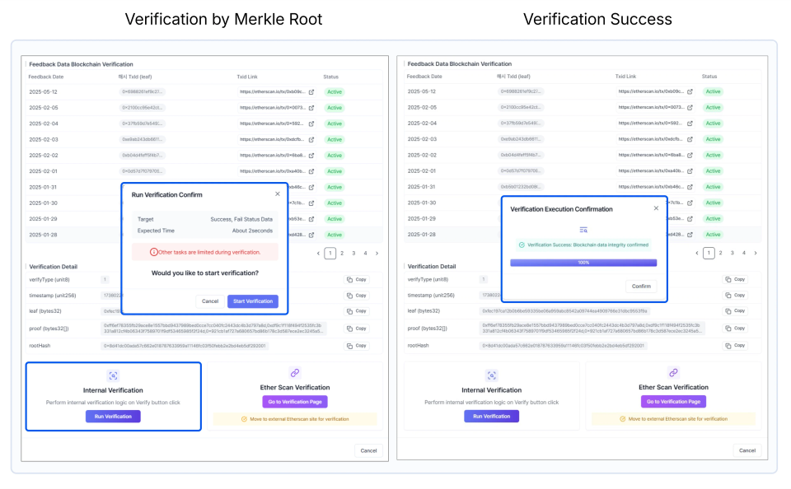Click Ether Scan Verification chain icon in Merkle Root panel
The image size is (791, 489).
tap(295, 373)
